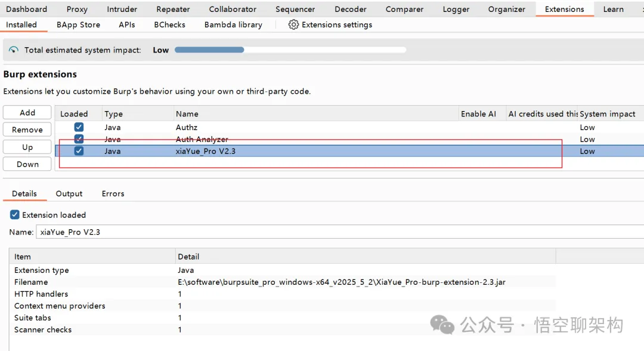The width and height of the screenshot is (644, 351).
Task: Click the Down button
Action: pos(27,164)
